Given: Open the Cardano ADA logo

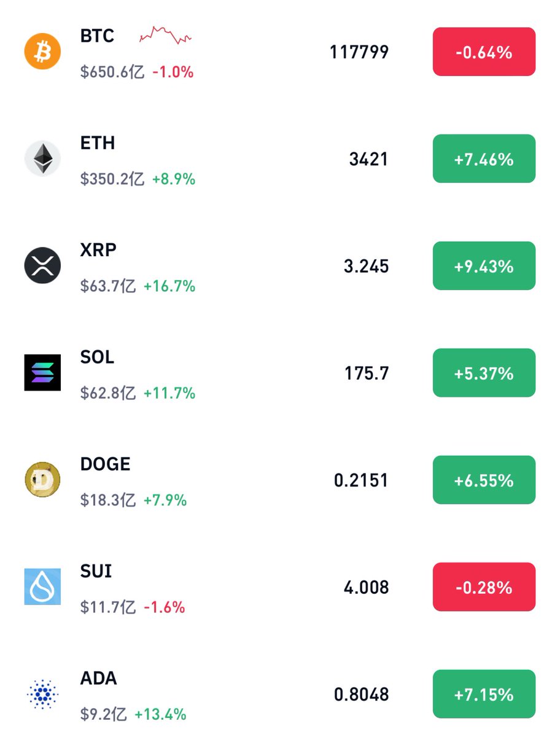Looking at the screenshot, I should [x=42, y=693].
